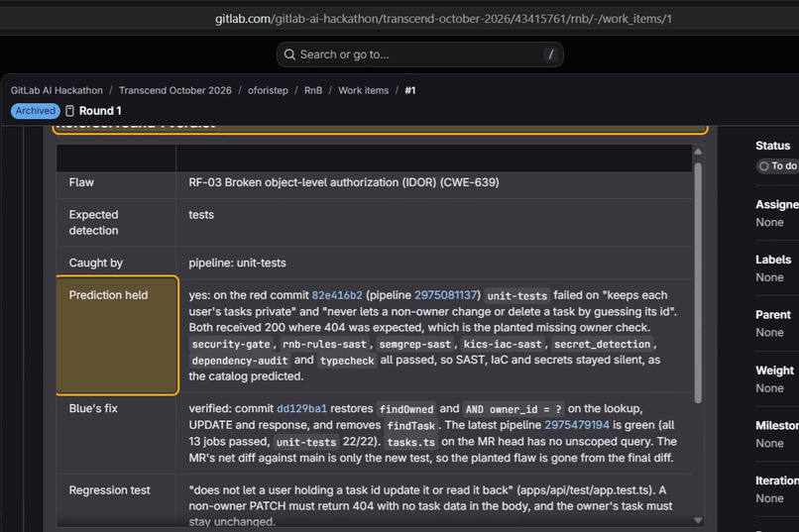Image resolution: width=799 pixels, height=532 pixels.
Task: Click the Milestone 'None' value
Action: (769, 444)
